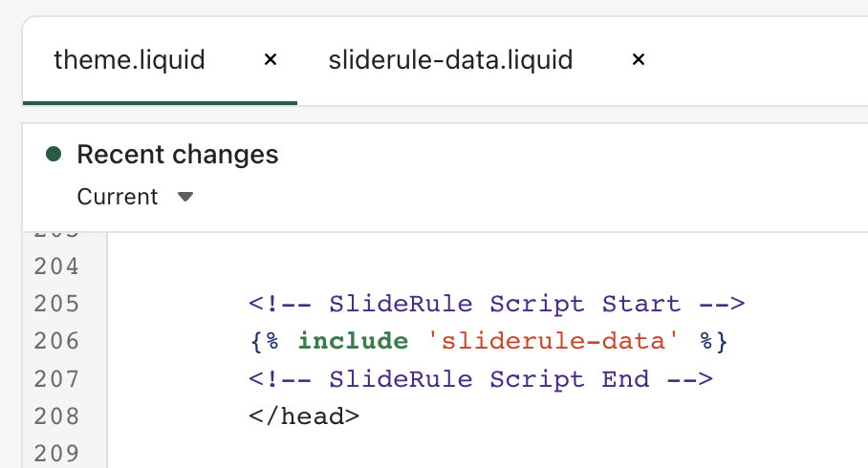Place cursor on the include keyword
This screenshot has width=868, height=468.
click(x=353, y=341)
